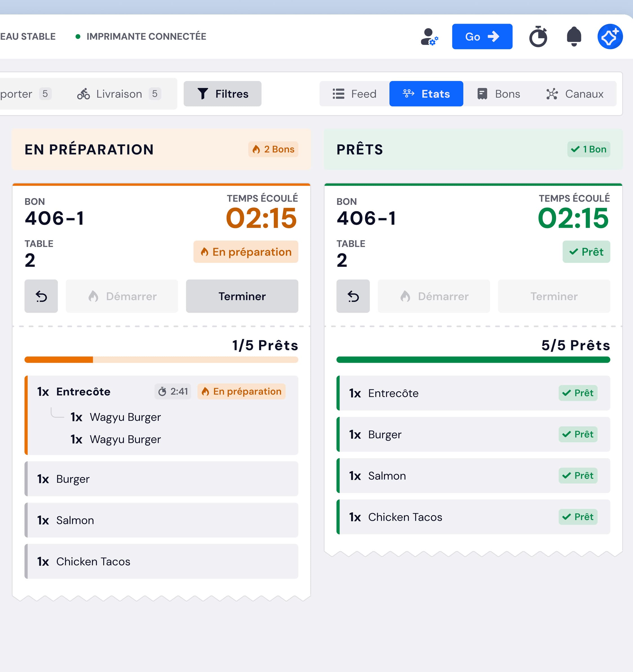
Task: Click Prêt badge on the ready Entrecôte row
Action: tap(578, 393)
